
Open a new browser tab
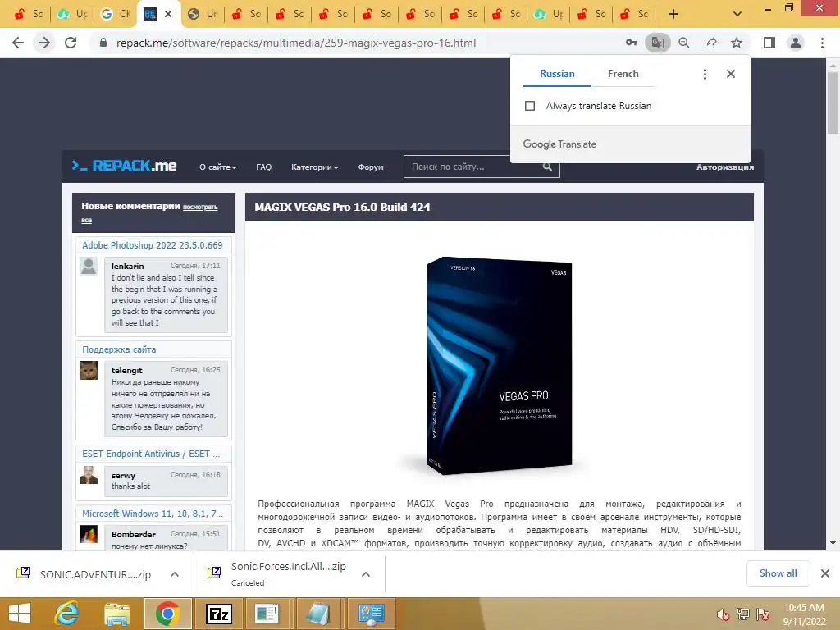coord(673,14)
